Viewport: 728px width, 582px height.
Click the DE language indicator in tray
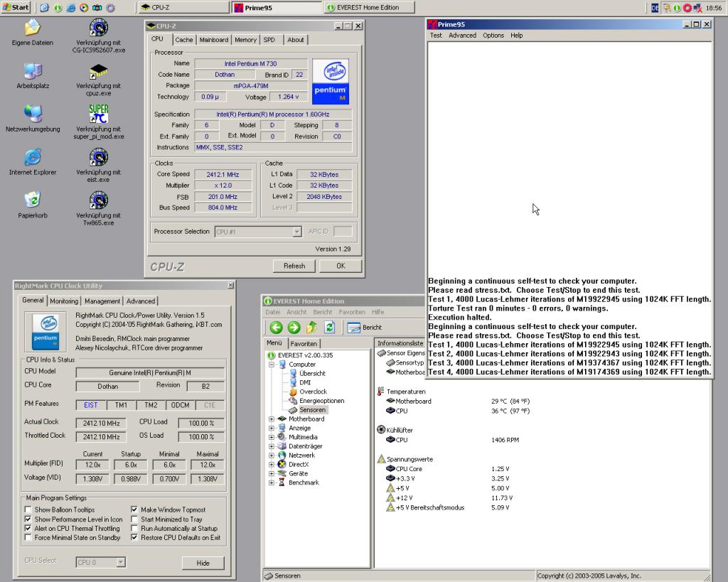[x=655, y=8]
